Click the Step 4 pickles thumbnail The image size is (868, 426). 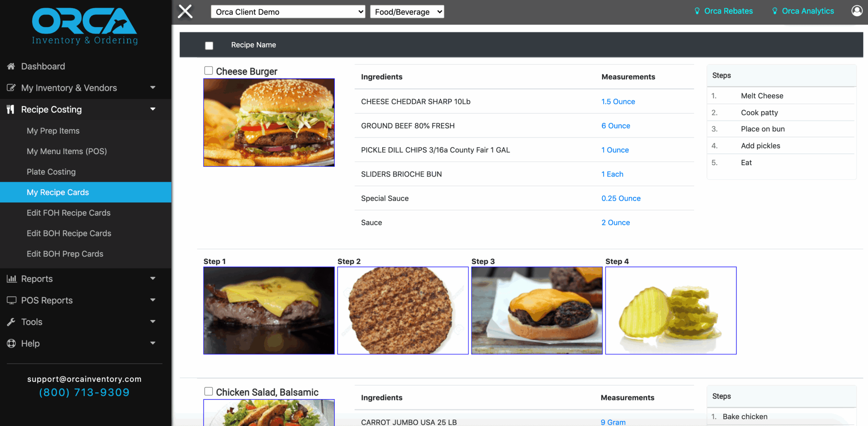click(x=670, y=311)
